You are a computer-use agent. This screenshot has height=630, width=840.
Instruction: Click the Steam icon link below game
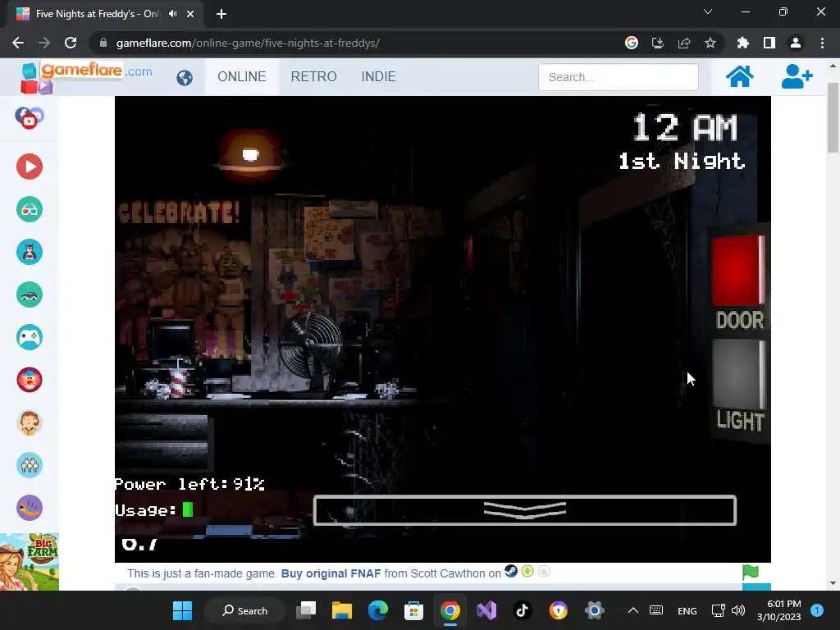[511, 572]
